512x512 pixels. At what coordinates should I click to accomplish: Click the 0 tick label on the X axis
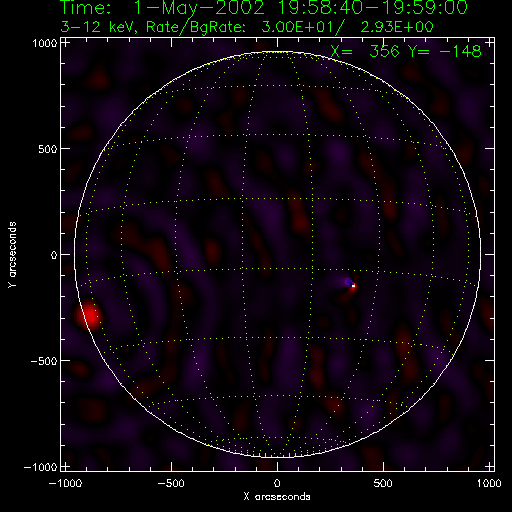(277, 483)
